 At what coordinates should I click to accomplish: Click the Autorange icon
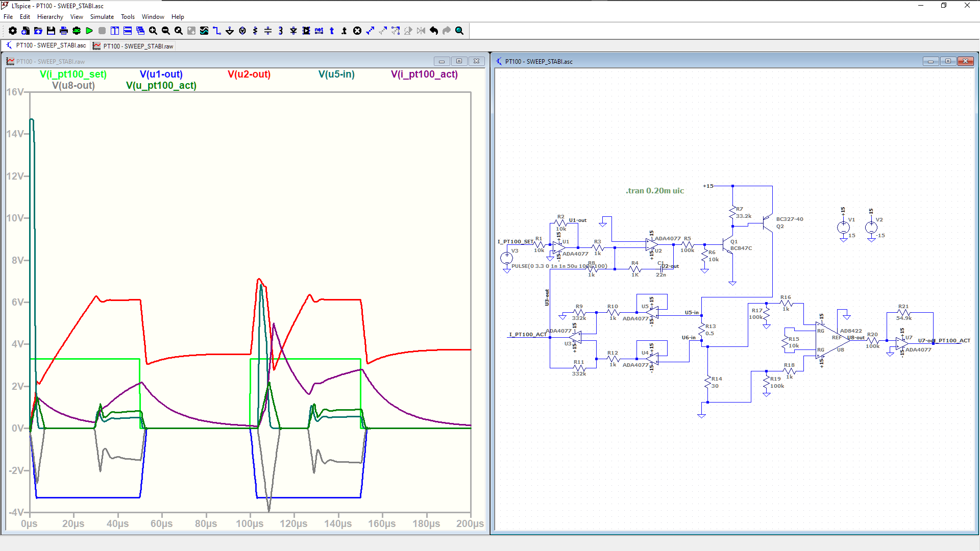coord(191,31)
